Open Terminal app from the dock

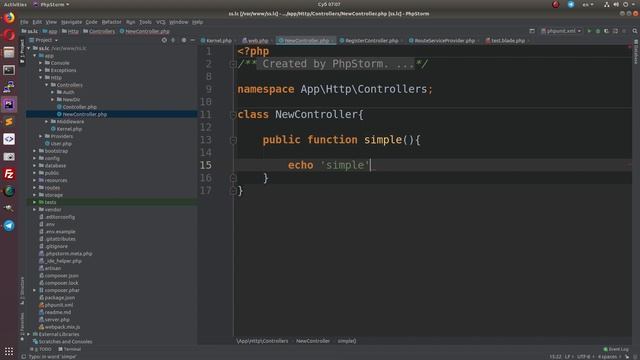pos(9,70)
